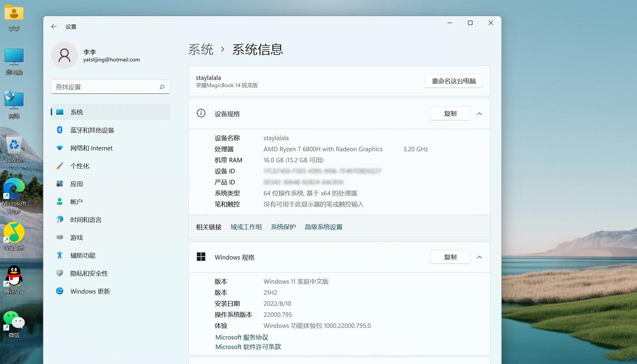Open 个性化 using the paintbrush icon
637x364 pixels.
[59, 166]
